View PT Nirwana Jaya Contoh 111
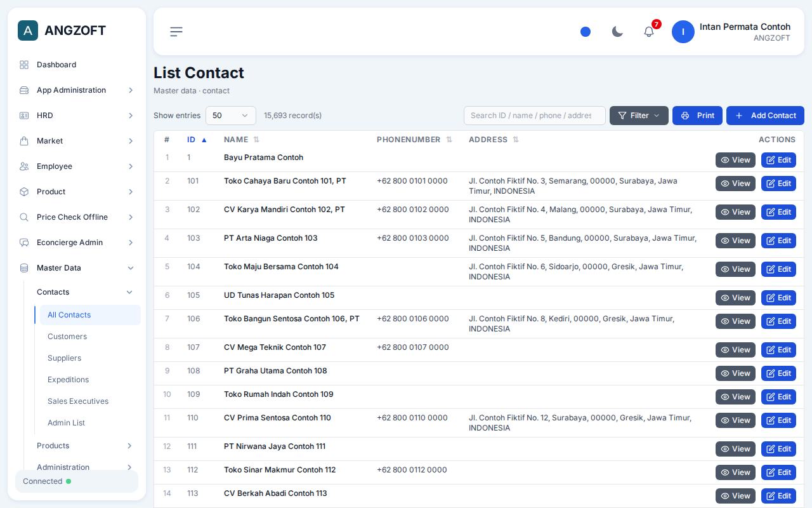The image size is (812, 508). (735, 449)
